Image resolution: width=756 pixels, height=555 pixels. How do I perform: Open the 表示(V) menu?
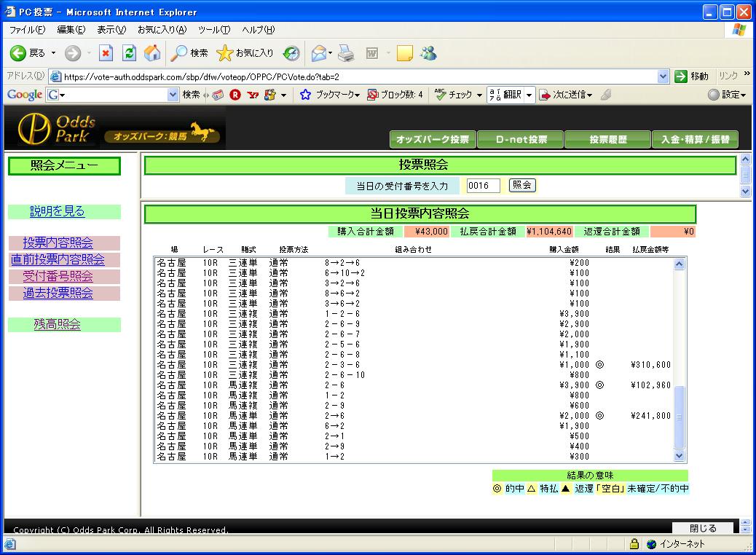[111, 30]
